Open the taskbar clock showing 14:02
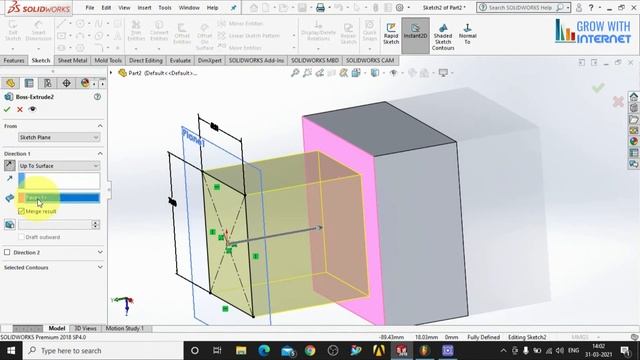Viewport: 640px width, 360px height. (598, 351)
